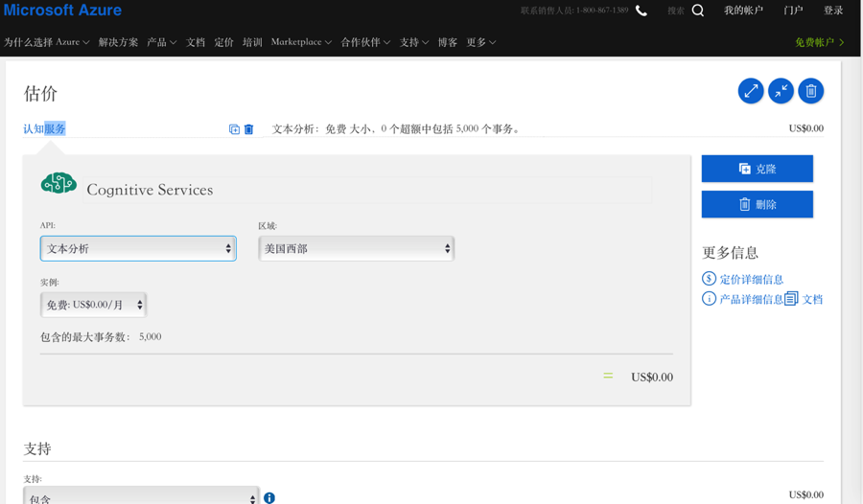This screenshot has width=863, height=504.
Task: Expand 更多 dropdown menu
Action: (481, 42)
